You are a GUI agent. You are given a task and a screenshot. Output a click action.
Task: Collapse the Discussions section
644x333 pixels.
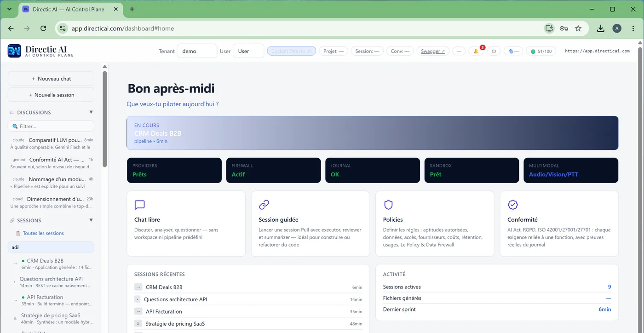tap(91, 112)
